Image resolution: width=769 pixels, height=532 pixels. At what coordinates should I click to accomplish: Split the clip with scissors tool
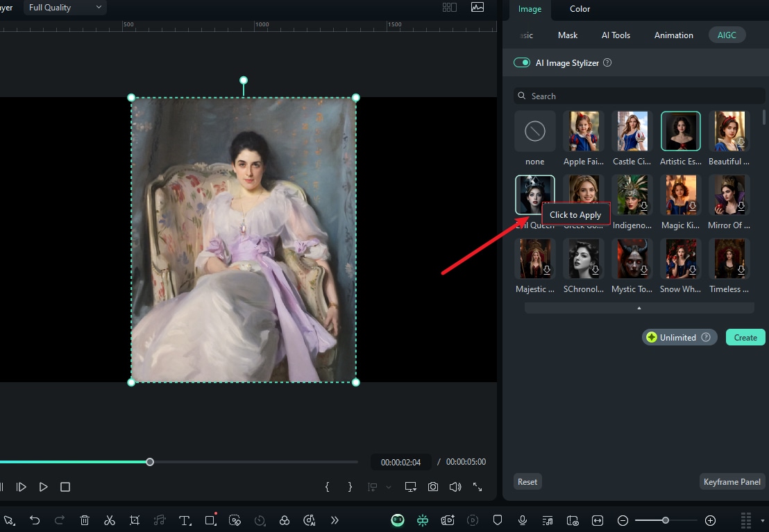[110, 520]
